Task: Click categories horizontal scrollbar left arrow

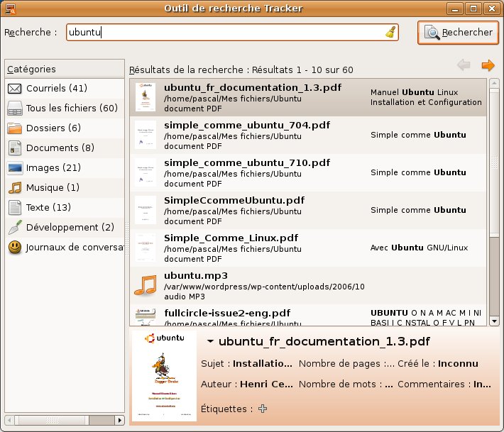Action: click(x=9, y=420)
